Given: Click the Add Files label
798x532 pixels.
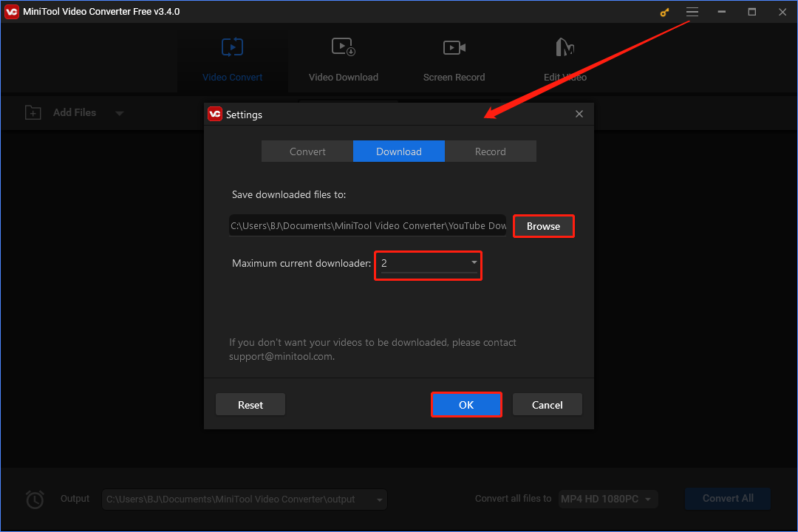Looking at the screenshot, I should point(75,112).
